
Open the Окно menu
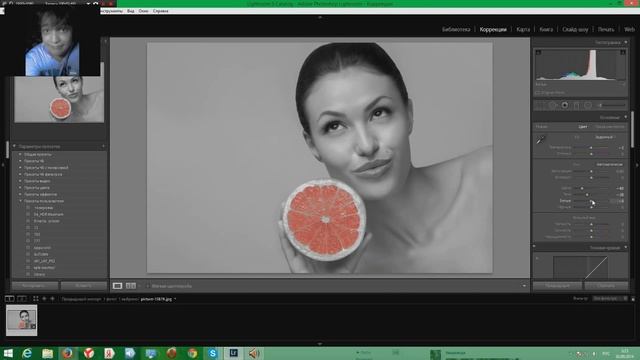[x=143, y=11]
